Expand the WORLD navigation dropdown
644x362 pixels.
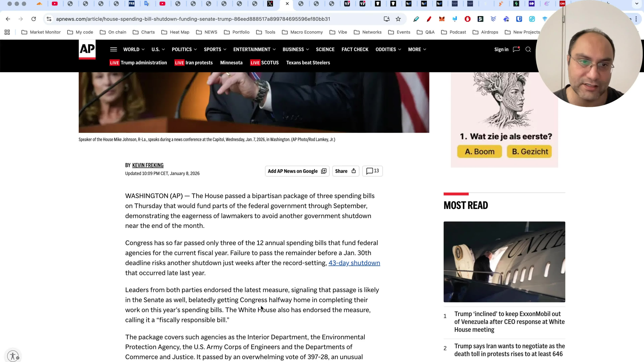point(134,49)
